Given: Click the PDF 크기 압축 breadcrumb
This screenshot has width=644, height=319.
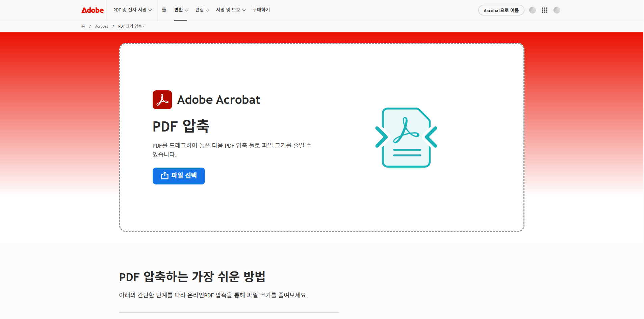Looking at the screenshot, I should 131,26.
